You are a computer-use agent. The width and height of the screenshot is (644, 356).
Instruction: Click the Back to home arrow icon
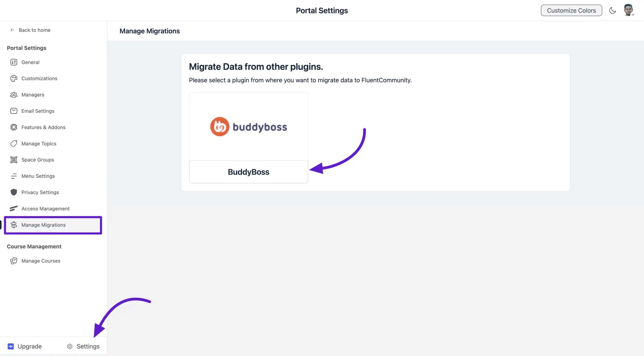pos(12,30)
